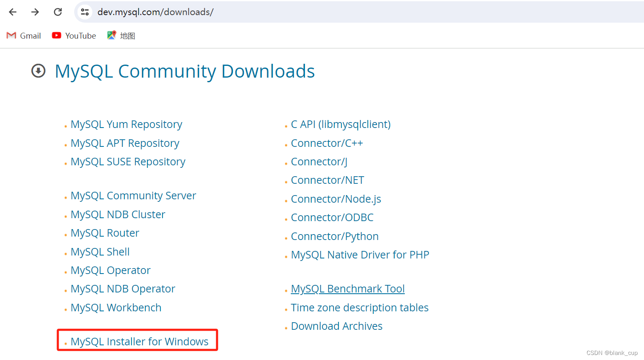Go to Connector/Python downloads
This screenshot has width=644, height=360.
(x=335, y=236)
